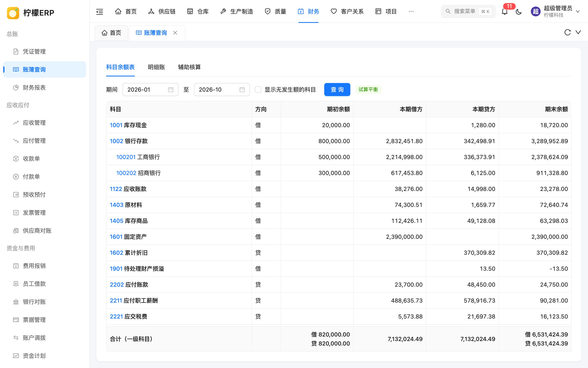Click the refresh icon in tab bar

coord(567,32)
